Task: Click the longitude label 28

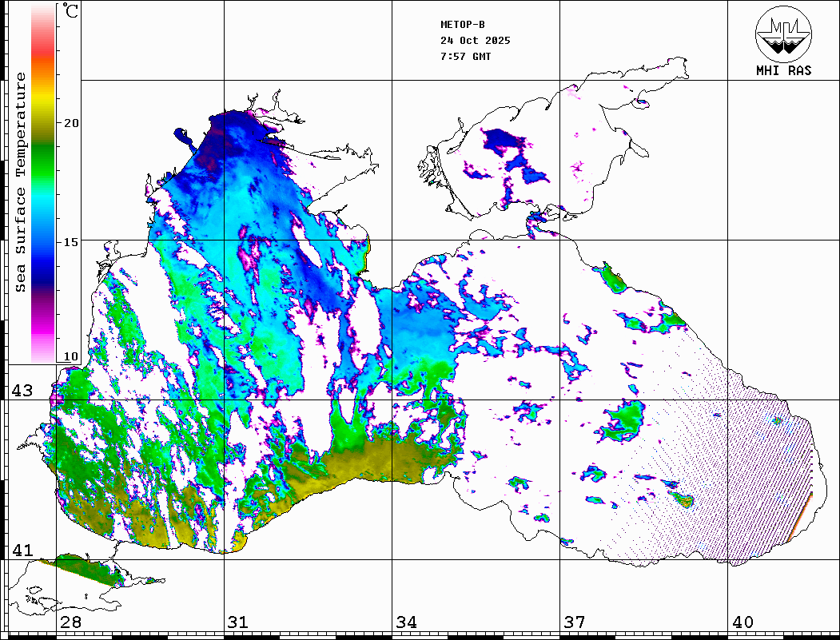Action: pos(70,622)
